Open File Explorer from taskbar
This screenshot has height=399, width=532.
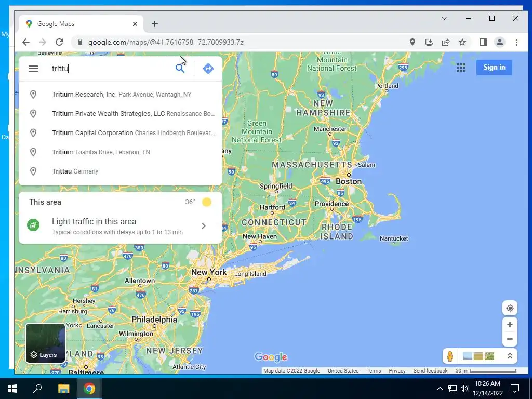coord(63,389)
